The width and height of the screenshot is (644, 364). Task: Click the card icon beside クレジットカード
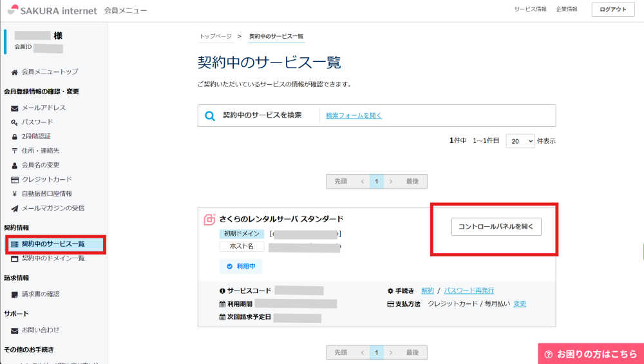point(14,180)
